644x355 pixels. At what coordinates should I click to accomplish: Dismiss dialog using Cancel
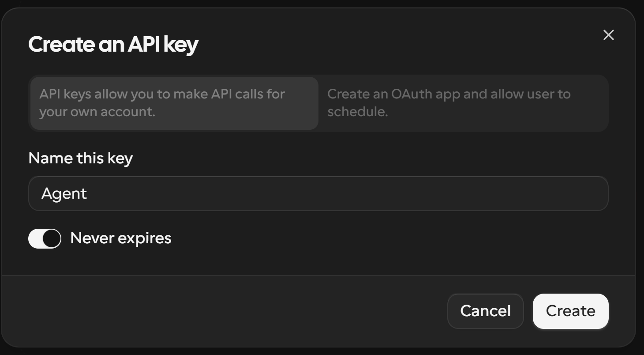click(x=485, y=311)
